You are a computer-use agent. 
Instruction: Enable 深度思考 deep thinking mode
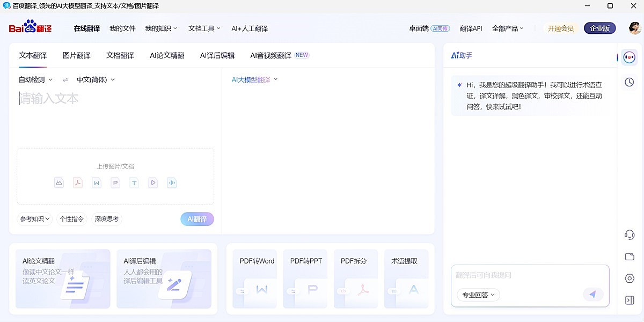pyautogui.click(x=106, y=219)
